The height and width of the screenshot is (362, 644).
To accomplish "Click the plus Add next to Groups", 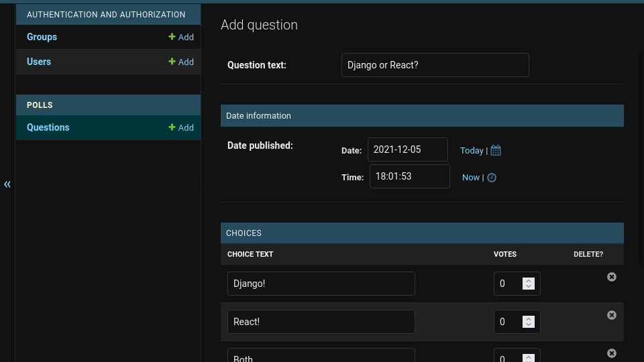I will [181, 38].
